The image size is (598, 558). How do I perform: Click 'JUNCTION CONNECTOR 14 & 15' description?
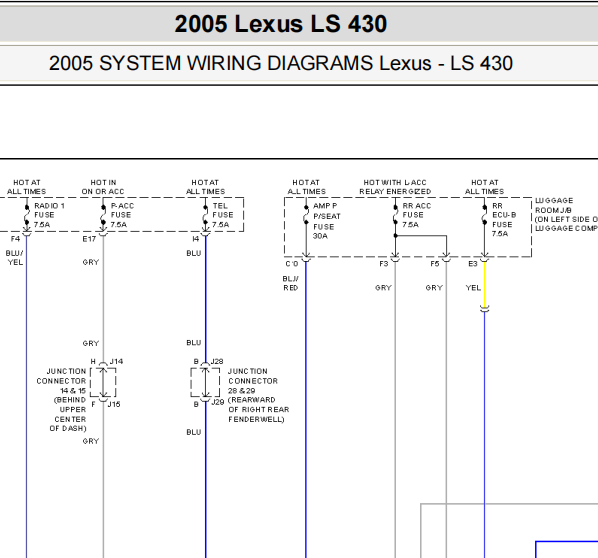[x=62, y=400]
